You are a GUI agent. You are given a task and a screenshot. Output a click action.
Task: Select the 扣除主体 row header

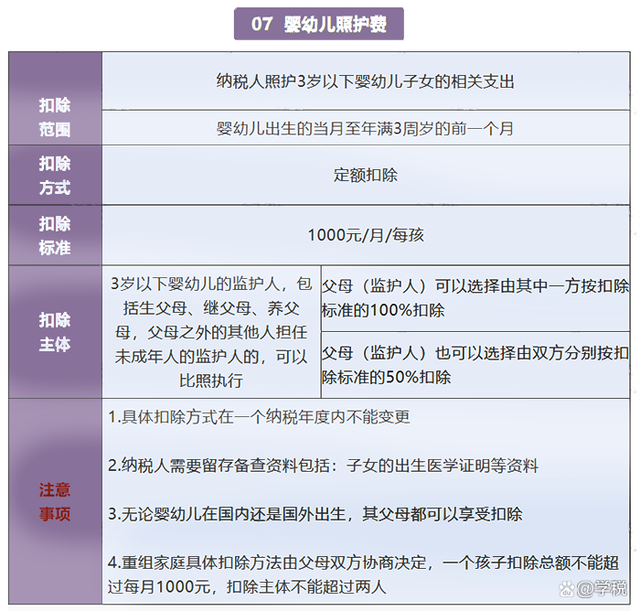point(55,332)
